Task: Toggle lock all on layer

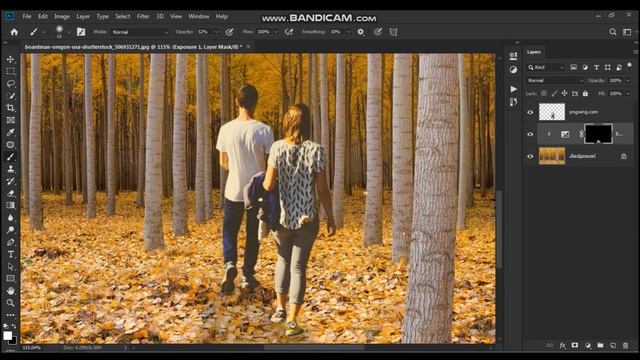Action: click(x=585, y=93)
